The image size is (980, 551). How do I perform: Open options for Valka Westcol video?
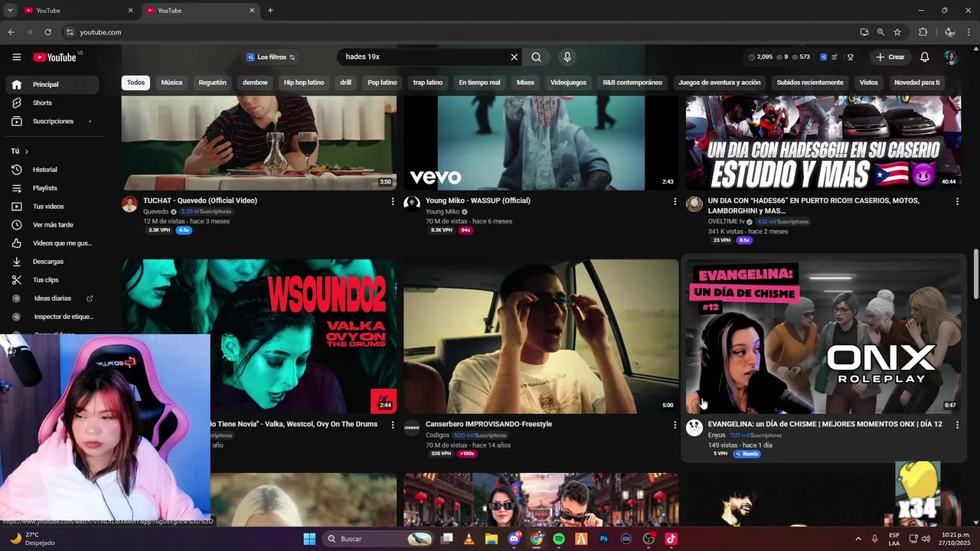[x=393, y=425]
